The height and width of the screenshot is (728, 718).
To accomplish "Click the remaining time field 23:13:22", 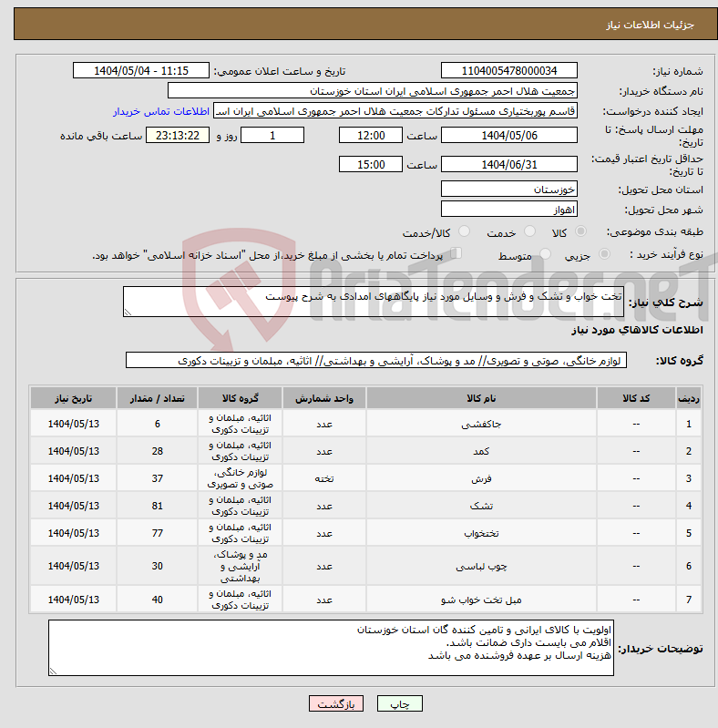I will (178, 135).
